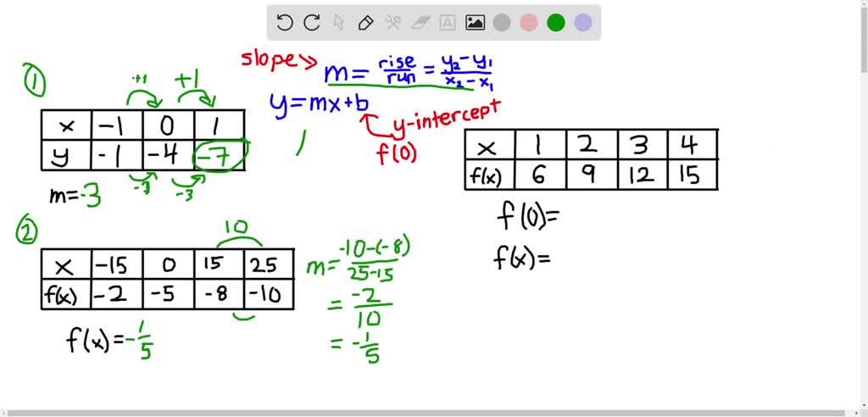The width and height of the screenshot is (868, 417).
Task: Click the -15 cell in table 2
Action: 116,266
